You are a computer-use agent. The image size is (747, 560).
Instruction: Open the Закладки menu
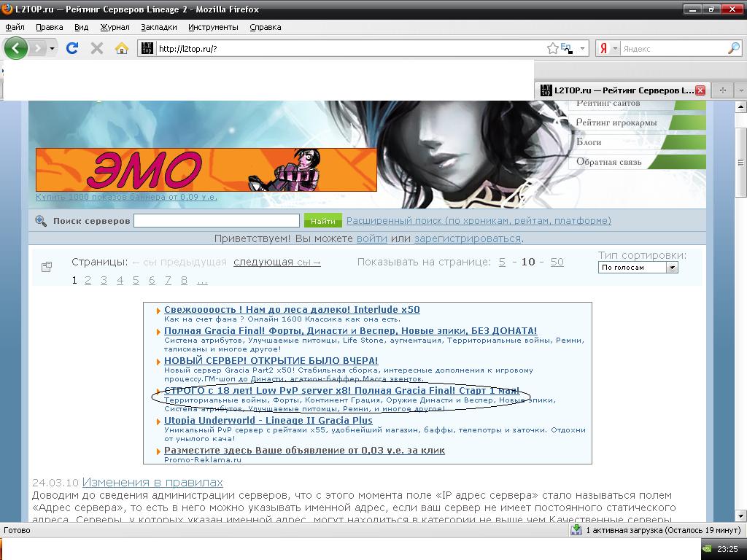point(158,27)
